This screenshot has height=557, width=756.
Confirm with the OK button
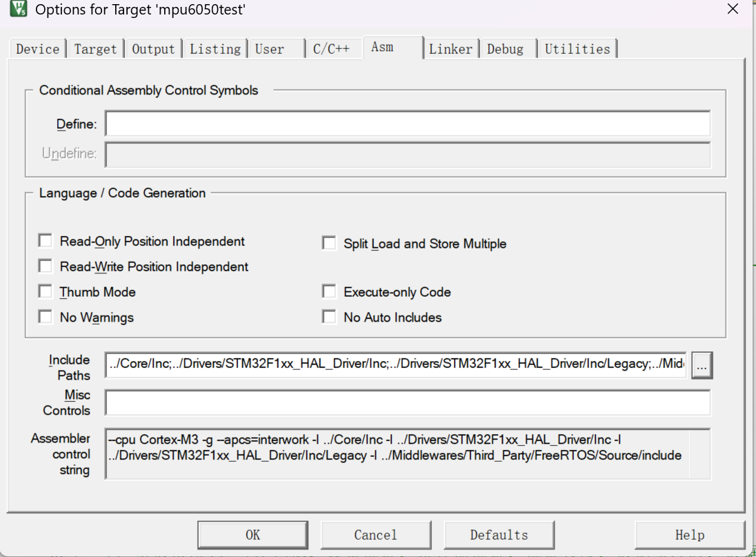[x=252, y=535]
